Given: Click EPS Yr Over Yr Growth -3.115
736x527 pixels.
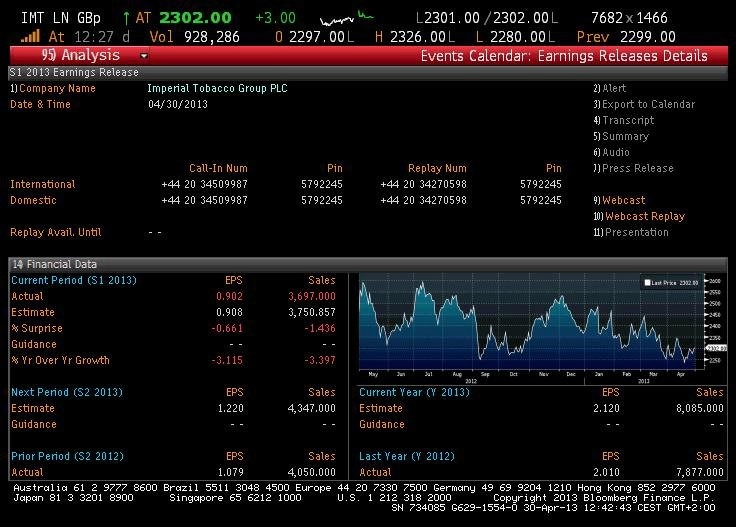Looking at the screenshot, I should (x=228, y=360).
